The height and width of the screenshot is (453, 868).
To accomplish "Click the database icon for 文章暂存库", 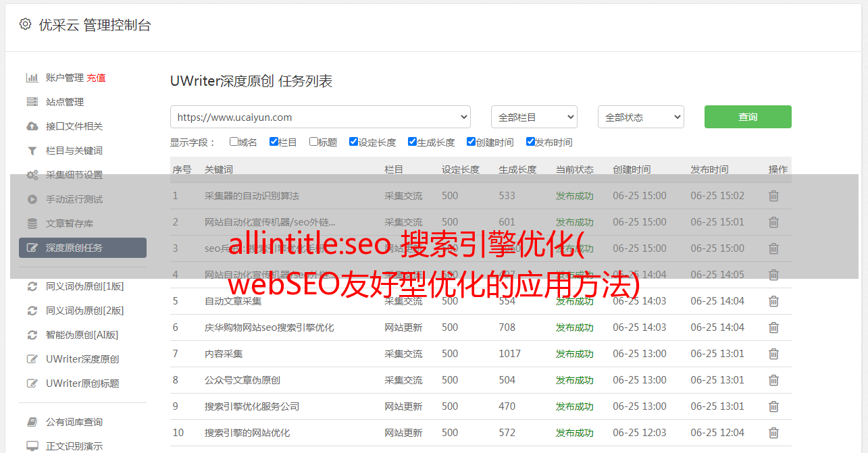I will pyautogui.click(x=32, y=223).
